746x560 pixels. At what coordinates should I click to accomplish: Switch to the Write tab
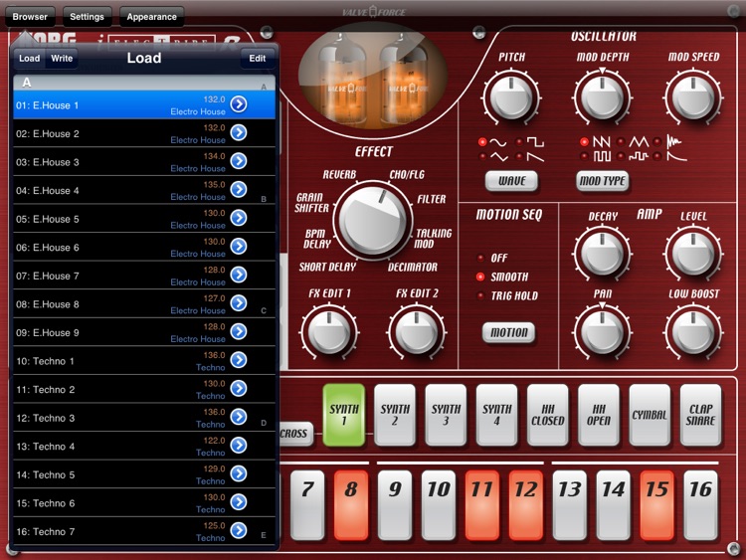(x=62, y=59)
